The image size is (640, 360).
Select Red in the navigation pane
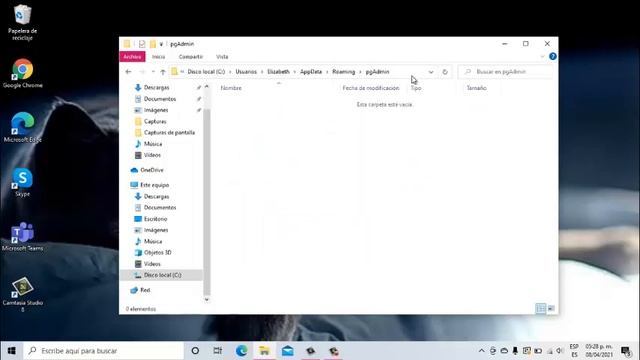(x=140, y=290)
